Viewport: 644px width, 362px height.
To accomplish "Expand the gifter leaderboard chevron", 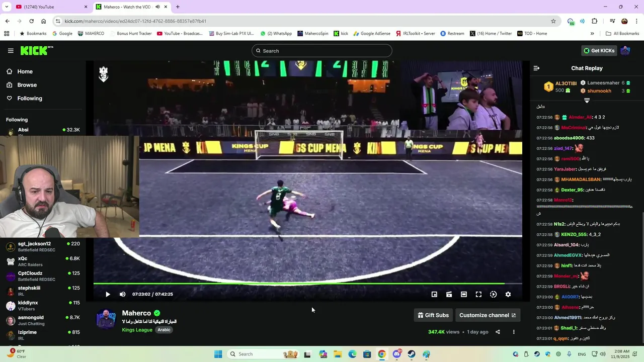I will pos(587,101).
